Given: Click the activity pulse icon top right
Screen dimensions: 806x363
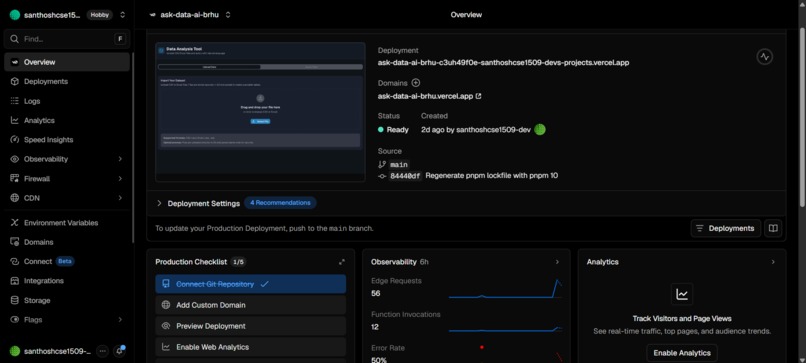Looking at the screenshot, I should [764, 57].
